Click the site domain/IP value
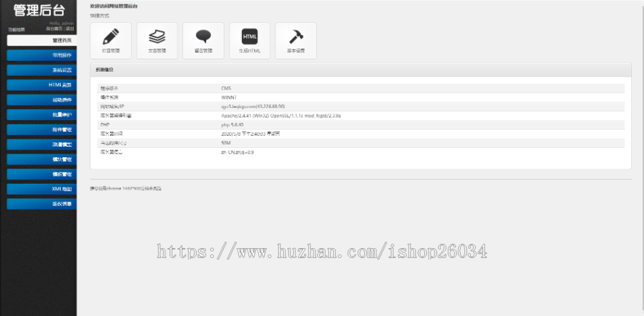This screenshot has width=644, height=316. (x=253, y=107)
